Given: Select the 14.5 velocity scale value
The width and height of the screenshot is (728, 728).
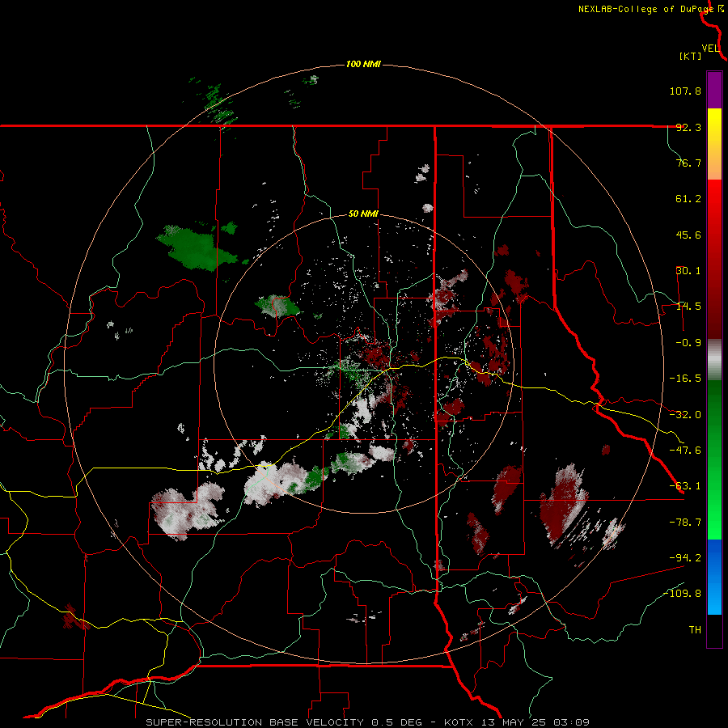Looking at the screenshot, I should point(688,307).
